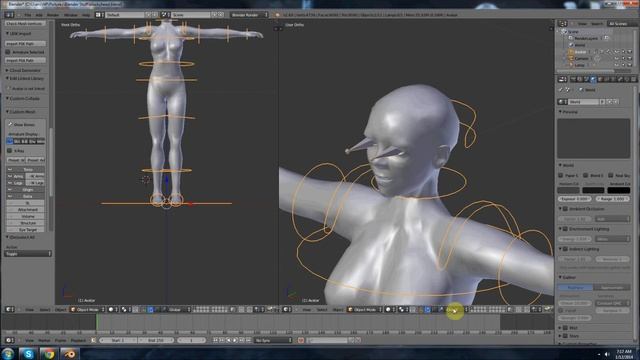The image size is (640, 360).
Task: Open the Info editor type selector icon
Action: 8,15
